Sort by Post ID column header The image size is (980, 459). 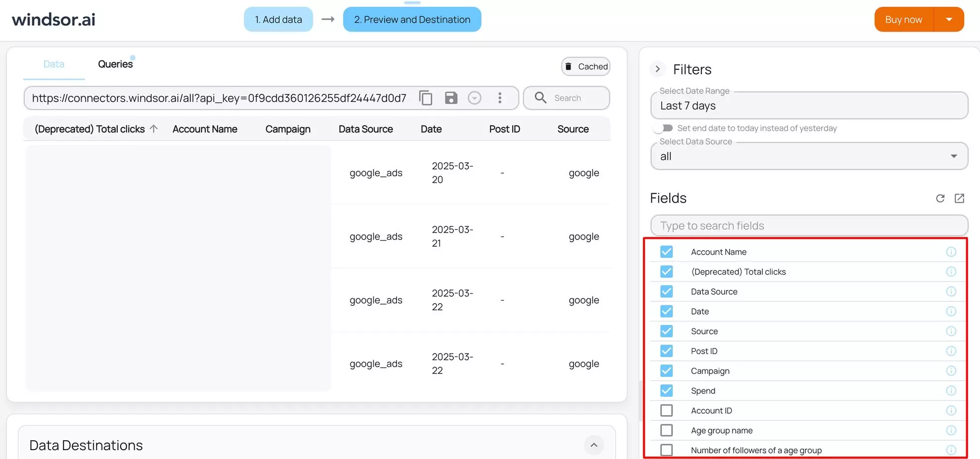(x=504, y=129)
